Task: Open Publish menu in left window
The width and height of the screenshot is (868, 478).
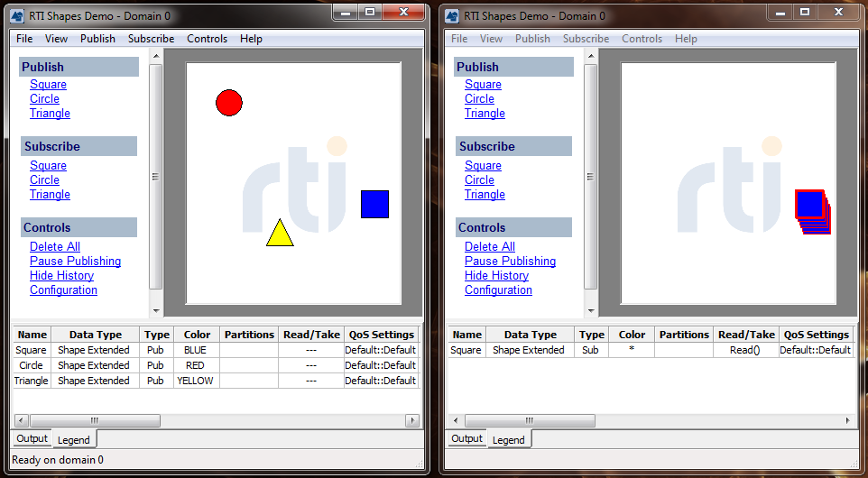Action: click(98, 39)
